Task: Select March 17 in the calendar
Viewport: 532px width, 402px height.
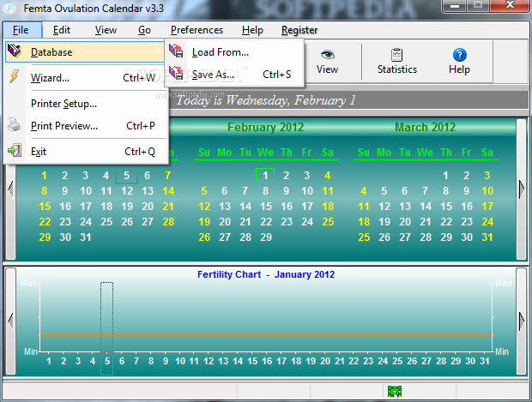Action: click(487, 207)
